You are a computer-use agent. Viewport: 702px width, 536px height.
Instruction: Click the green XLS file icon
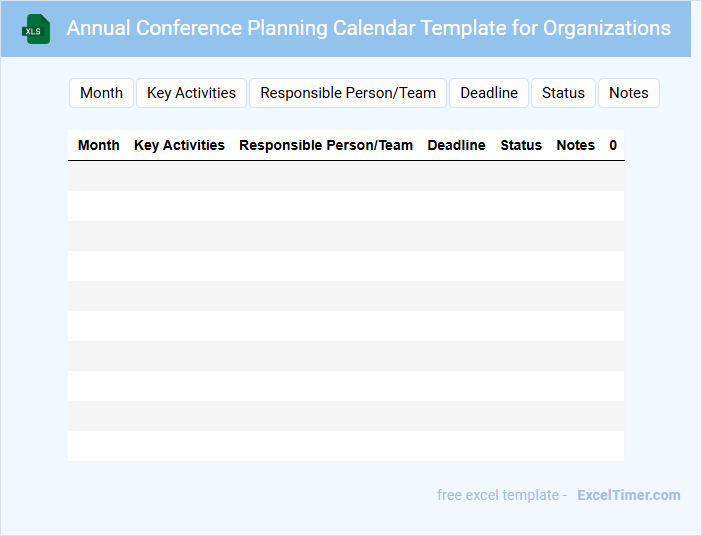tap(37, 29)
